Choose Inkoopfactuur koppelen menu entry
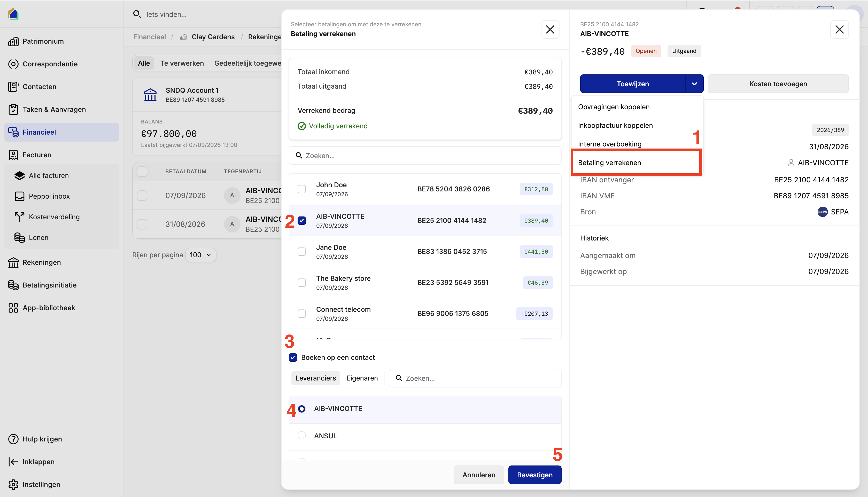 coord(637,126)
